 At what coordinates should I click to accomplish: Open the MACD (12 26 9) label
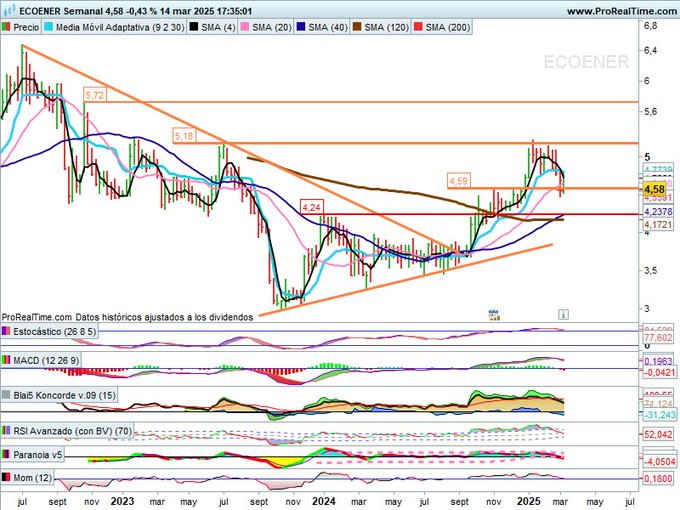click(x=45, y=360)
